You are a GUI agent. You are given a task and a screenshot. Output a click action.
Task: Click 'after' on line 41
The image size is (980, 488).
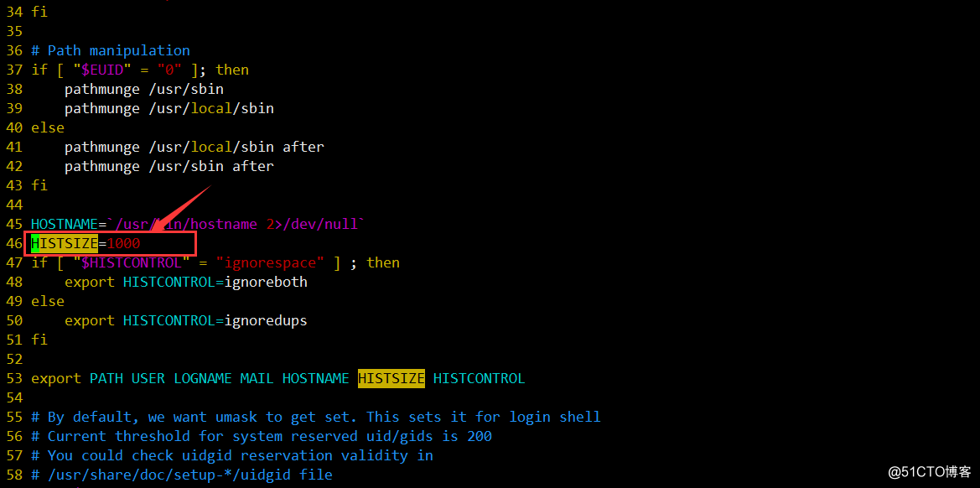coord(303,147)
